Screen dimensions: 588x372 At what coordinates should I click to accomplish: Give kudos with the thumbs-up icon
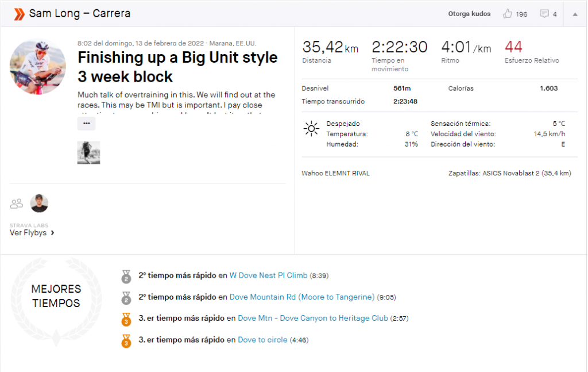(508, 14)
